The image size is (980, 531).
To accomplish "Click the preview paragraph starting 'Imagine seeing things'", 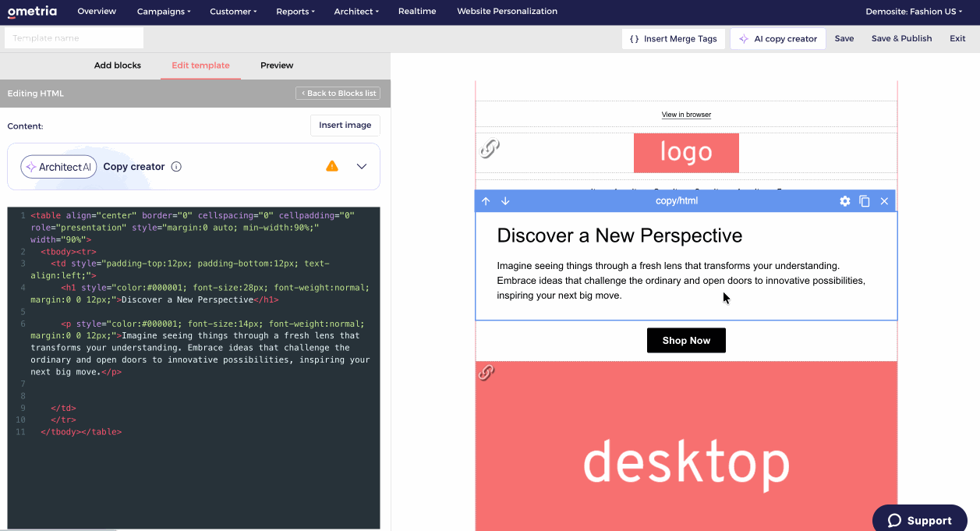I will [681, 281].
